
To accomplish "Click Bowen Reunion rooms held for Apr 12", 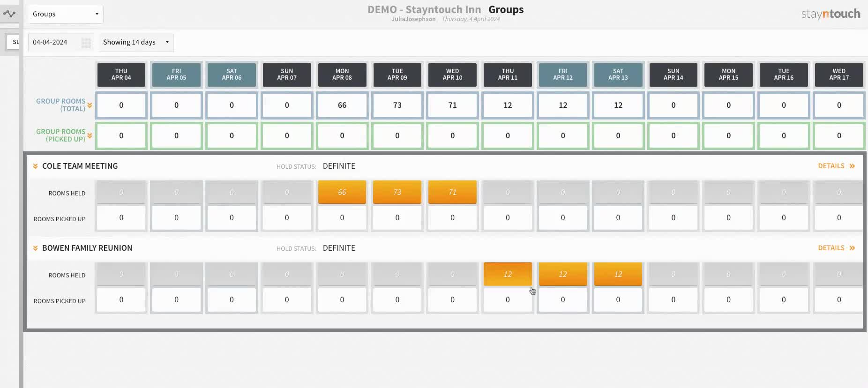I will click(563, 274).
